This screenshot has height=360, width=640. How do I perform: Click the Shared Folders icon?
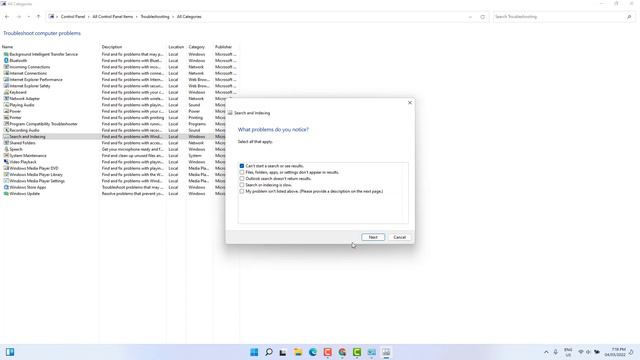coord(6,143)
